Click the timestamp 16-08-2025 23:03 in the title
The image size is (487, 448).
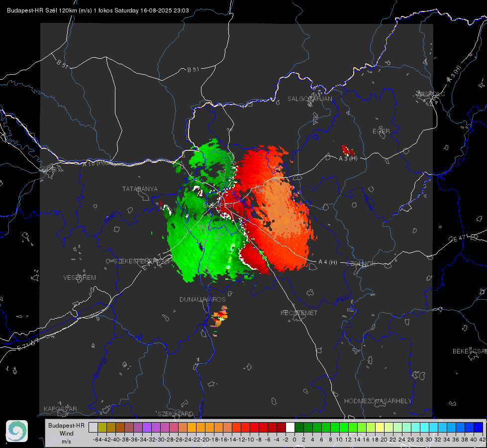click(164, 10)
